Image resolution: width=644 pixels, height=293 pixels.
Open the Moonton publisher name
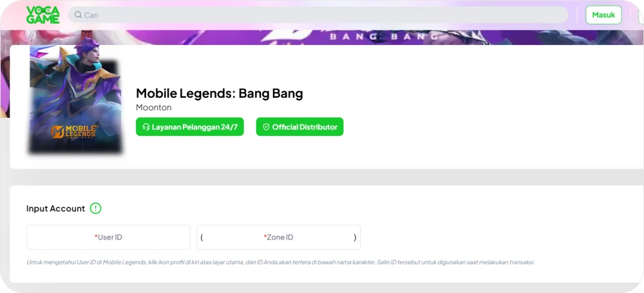[154, 108]
